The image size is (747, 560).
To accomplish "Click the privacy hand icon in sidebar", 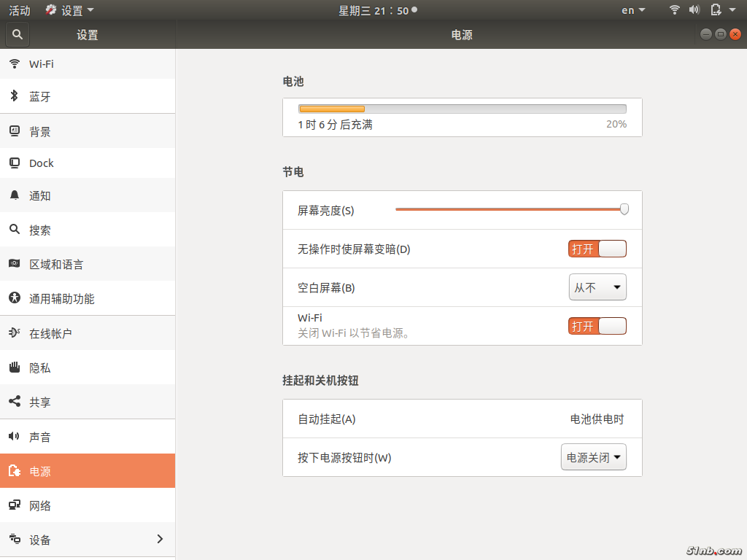I will pyautogui.click(x=15, y=367).
